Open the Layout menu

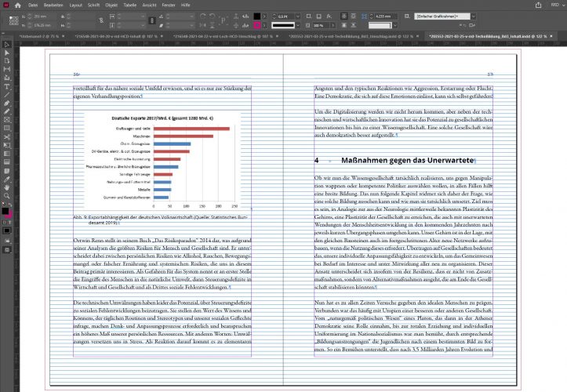[x=75, y=5]
